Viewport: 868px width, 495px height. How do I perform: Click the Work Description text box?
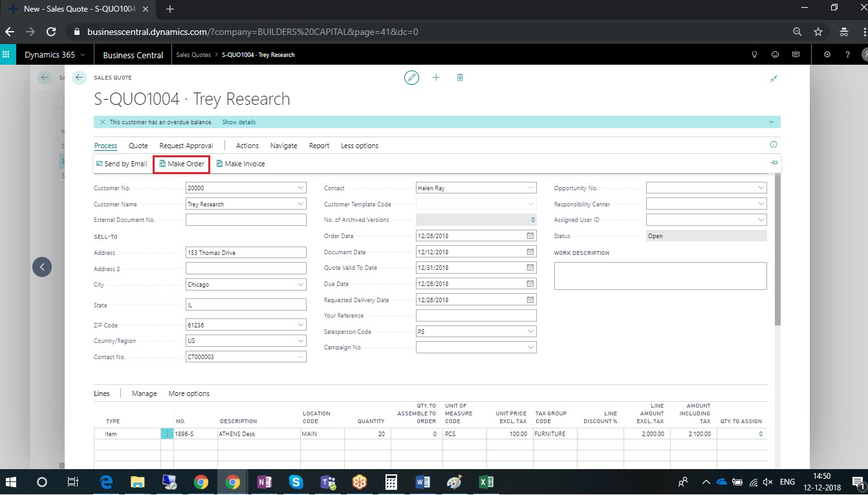coord(660,276)
